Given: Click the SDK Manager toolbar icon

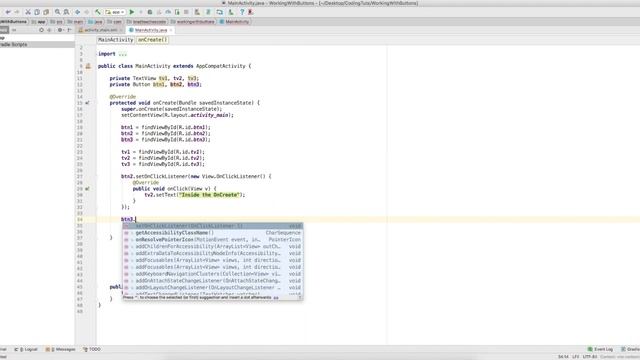Looking at the screenshot, I should [x=231, y=12].
